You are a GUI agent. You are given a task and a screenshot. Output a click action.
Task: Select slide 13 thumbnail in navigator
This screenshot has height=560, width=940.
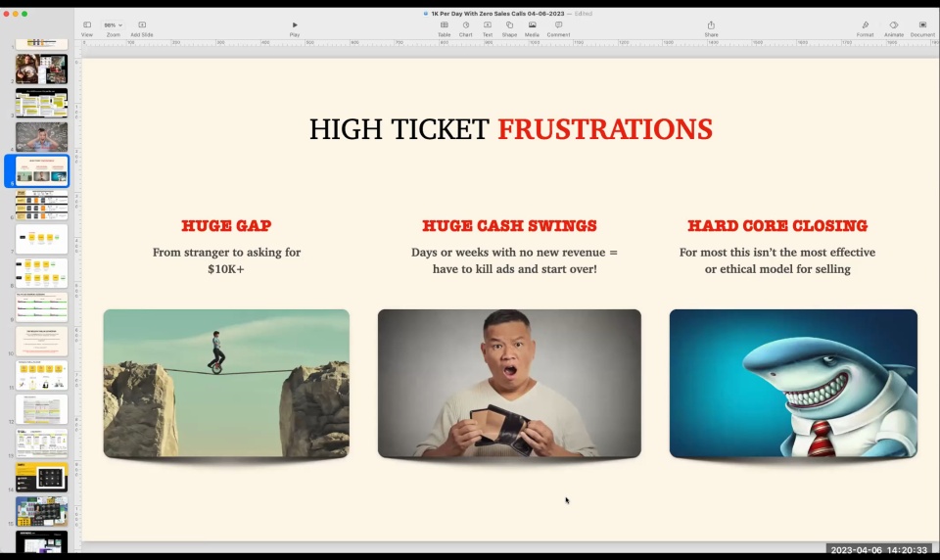[x=41, y=443]
